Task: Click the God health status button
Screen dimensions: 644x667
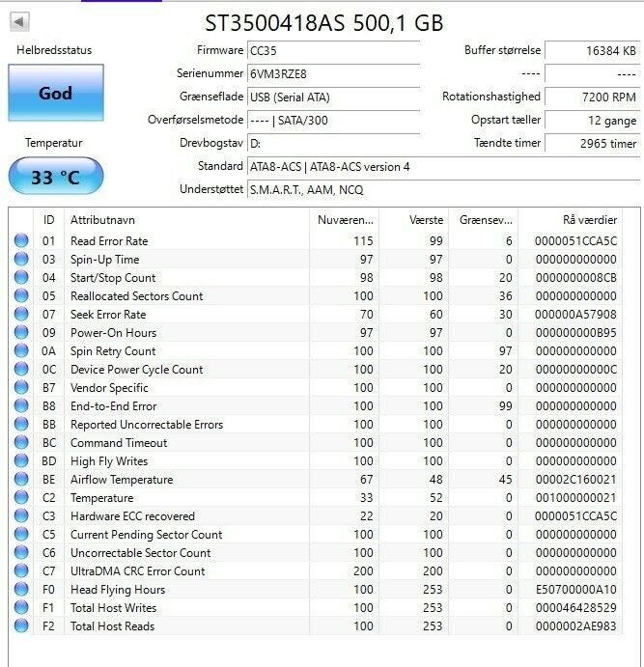Action: [56, 93]
